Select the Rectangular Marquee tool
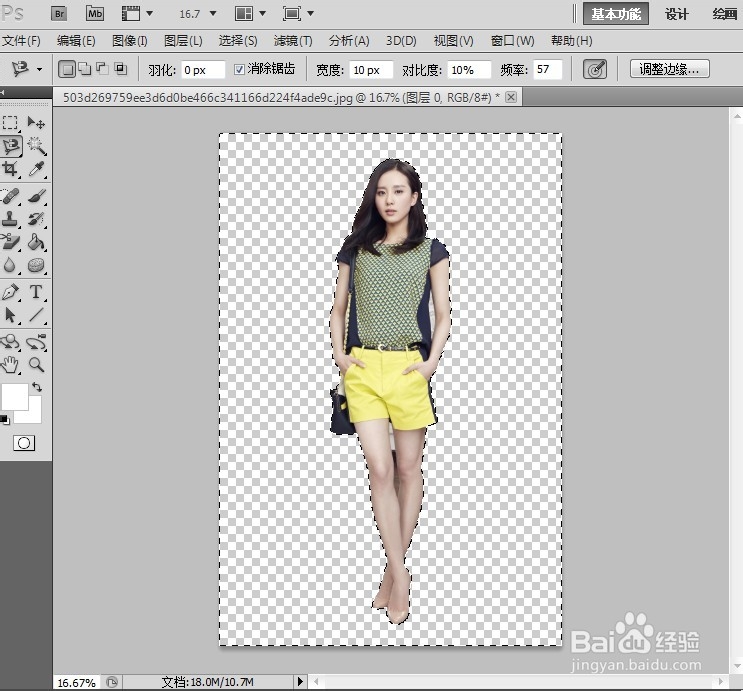Viewport: 743px width, 691px height. (10, 123)
